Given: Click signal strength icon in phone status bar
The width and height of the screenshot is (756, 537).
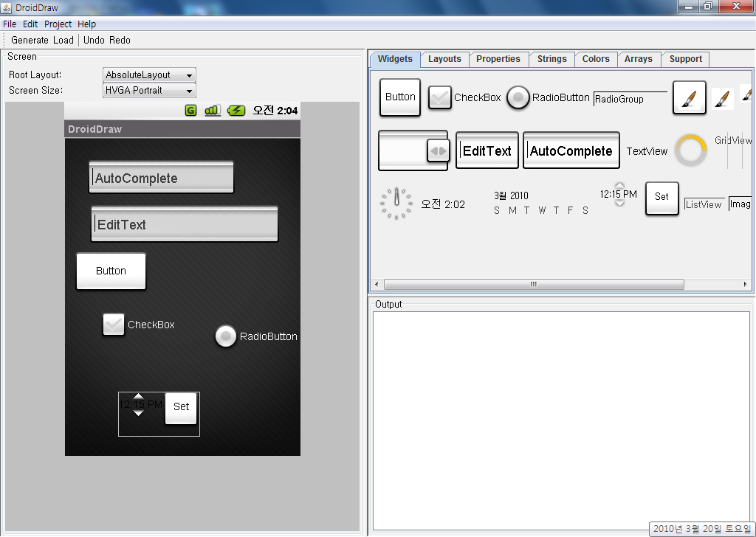Looking at the screenshot, I should click(x=213, y=111).
